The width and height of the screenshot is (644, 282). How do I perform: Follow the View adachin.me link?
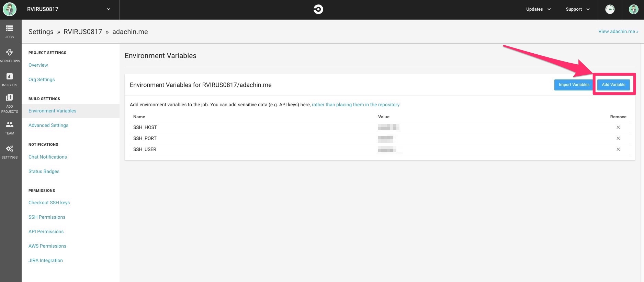[618, 31]
